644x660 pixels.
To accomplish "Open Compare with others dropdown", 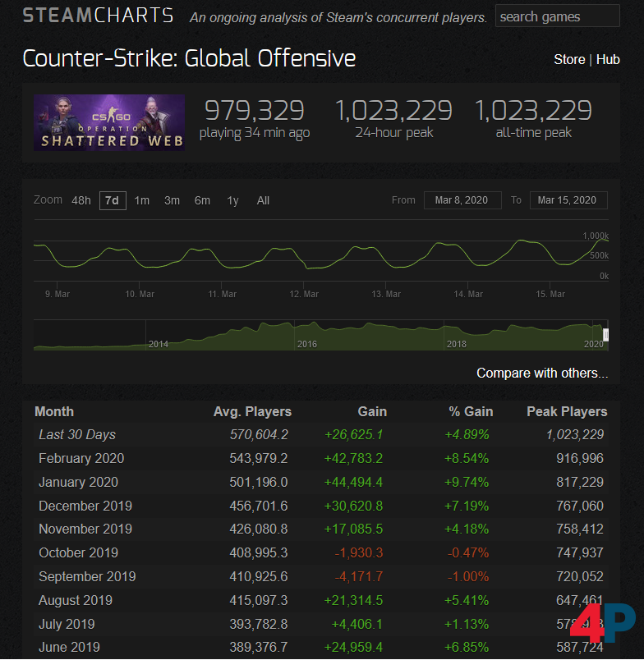I will 542,373.
